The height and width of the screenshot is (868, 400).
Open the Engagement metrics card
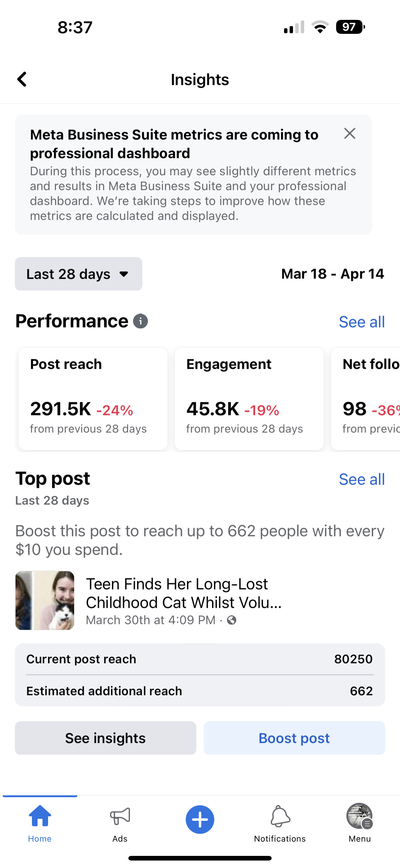pyautogui.click(x=249, y=399)
